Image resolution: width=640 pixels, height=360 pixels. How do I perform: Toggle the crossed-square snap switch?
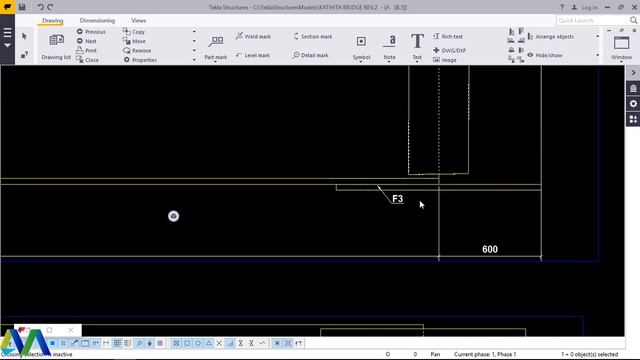tap(176, 343)
